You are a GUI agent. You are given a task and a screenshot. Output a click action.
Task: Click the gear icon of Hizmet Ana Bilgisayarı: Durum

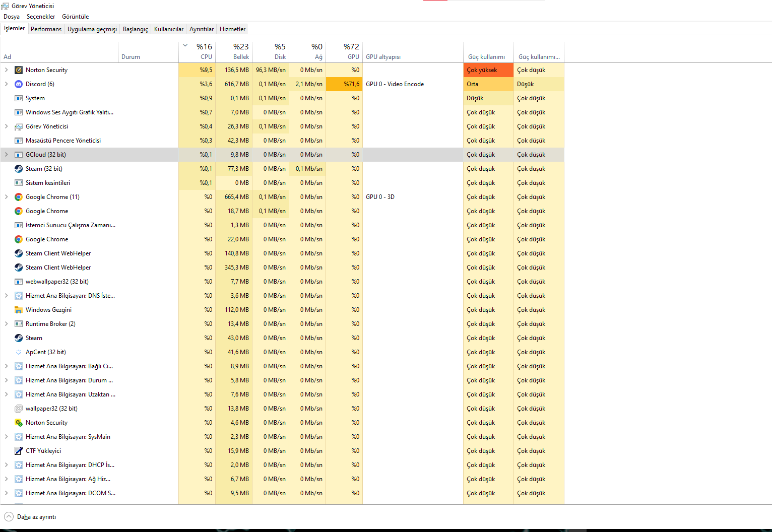tap(19, 380)
